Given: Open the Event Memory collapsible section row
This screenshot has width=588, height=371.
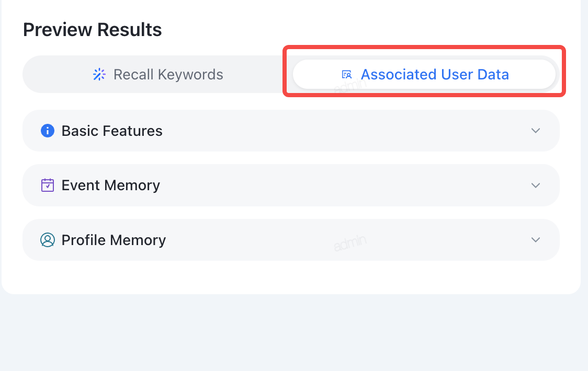Looking at the screenshot, I should (x=291, y=185).
